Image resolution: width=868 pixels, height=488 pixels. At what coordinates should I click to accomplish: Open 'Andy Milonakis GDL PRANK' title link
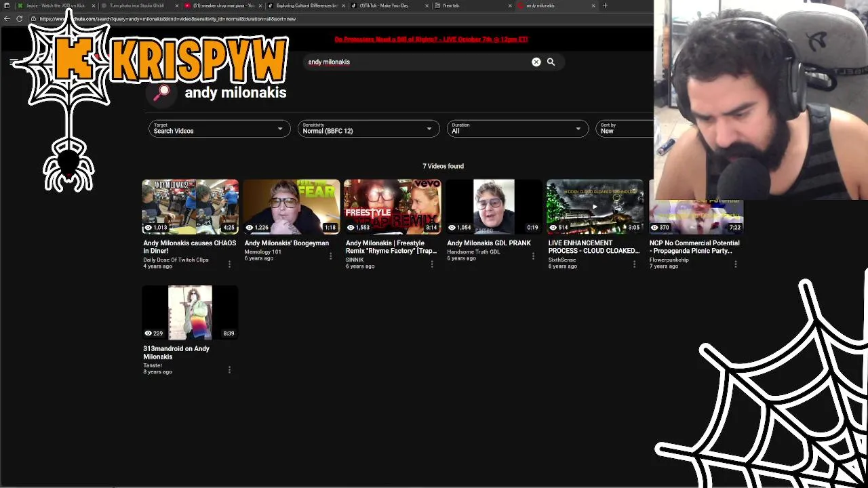point(489,243)
